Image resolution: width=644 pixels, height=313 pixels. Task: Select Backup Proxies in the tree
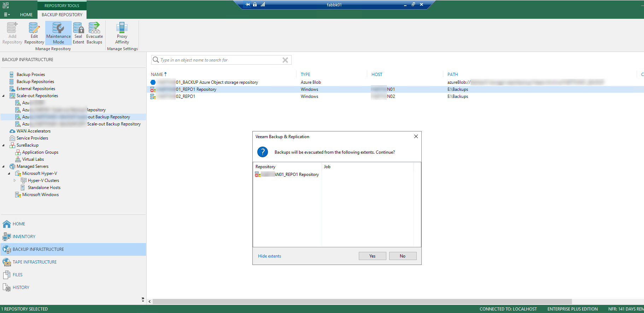tap(31, 75)
